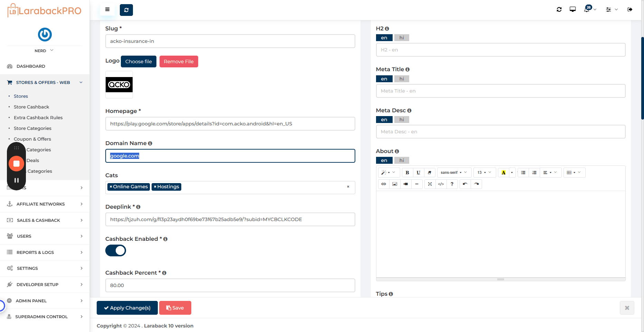Click the logout icon in top bar
Viewport: 644px width, 332px height.
tap(630, 9)
